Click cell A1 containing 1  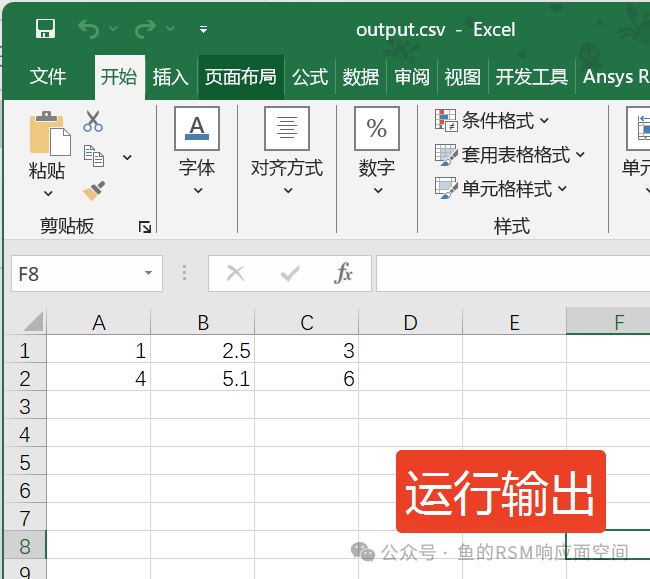99,351
